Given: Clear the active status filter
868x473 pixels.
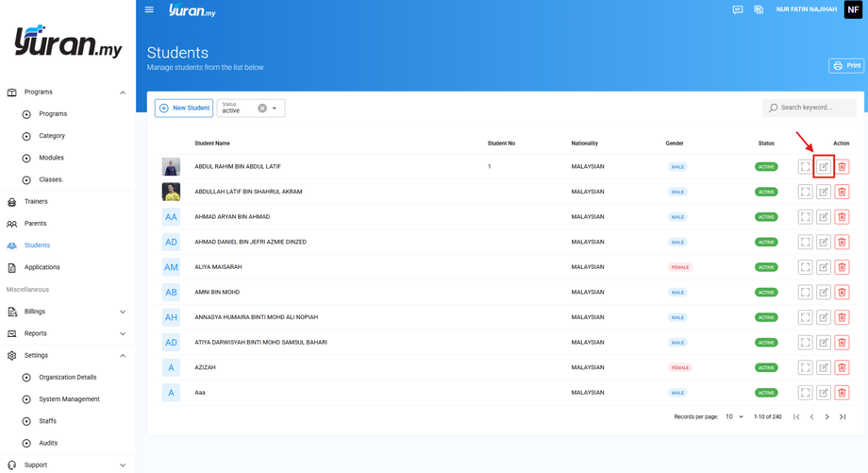Looking at the screenshot, I should [x=262, y=109].
